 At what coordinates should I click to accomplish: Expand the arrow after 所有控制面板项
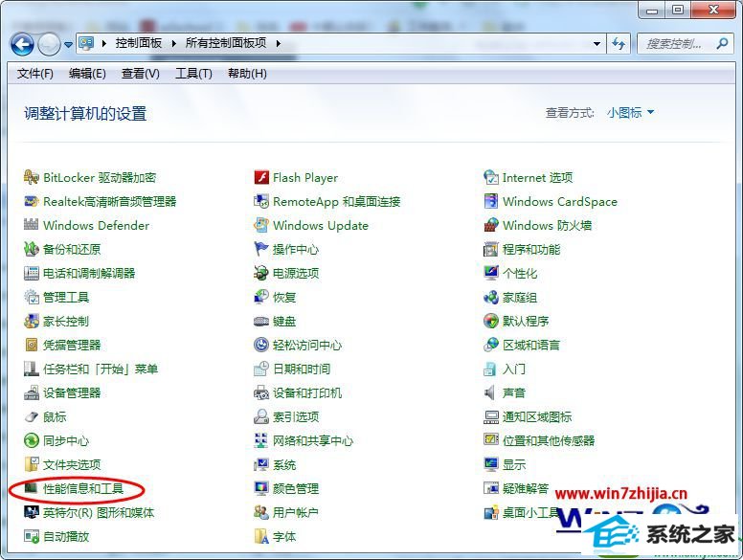(279, 44)
